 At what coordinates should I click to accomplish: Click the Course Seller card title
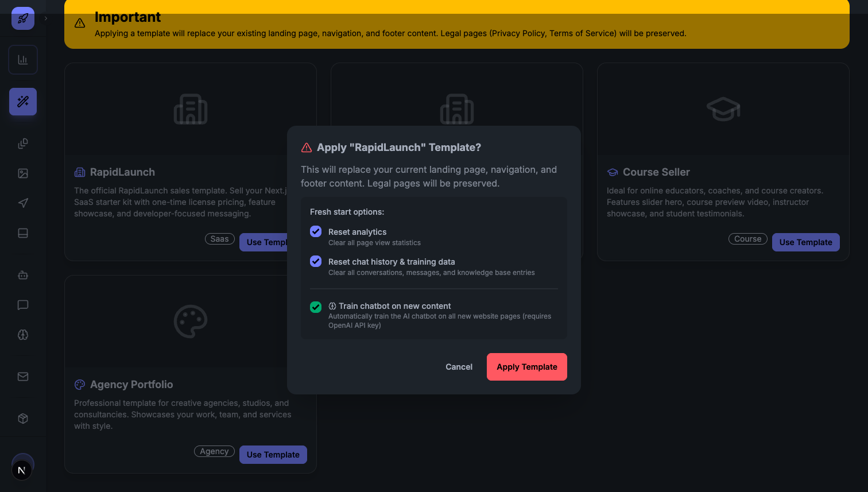click(656, 172)
